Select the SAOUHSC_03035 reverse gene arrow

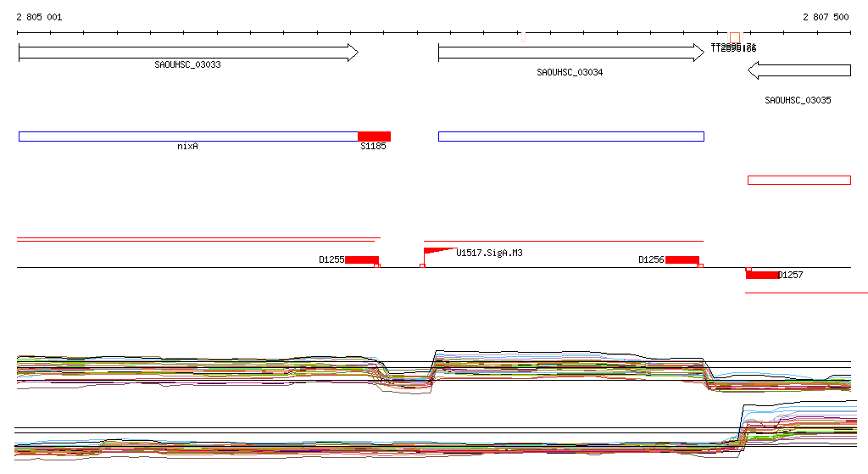(x=798, y=70)
